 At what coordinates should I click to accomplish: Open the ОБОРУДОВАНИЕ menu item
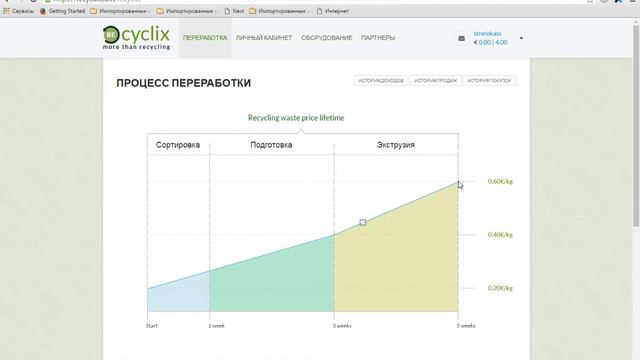pyautogui.click(x=327, y=38)
